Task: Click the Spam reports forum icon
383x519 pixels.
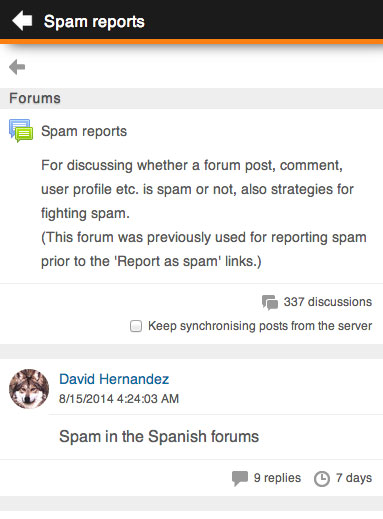Action: coord(21,131)
